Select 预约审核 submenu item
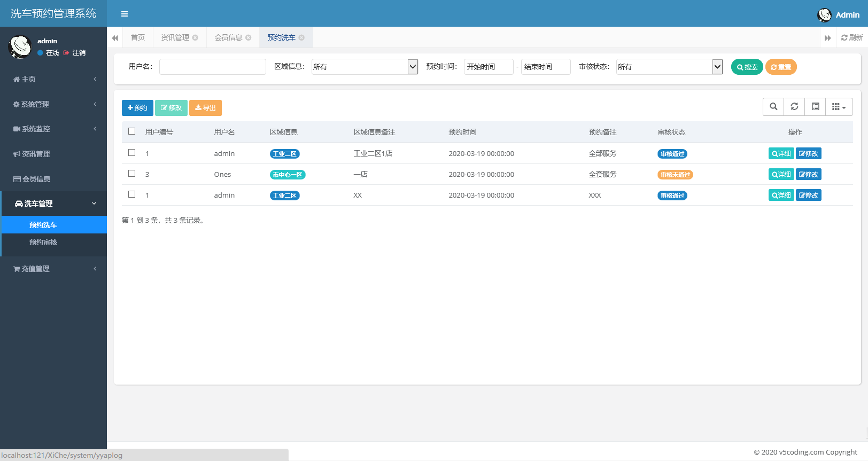868x461 pixels. pyautogui.click(x=53, y=242)
